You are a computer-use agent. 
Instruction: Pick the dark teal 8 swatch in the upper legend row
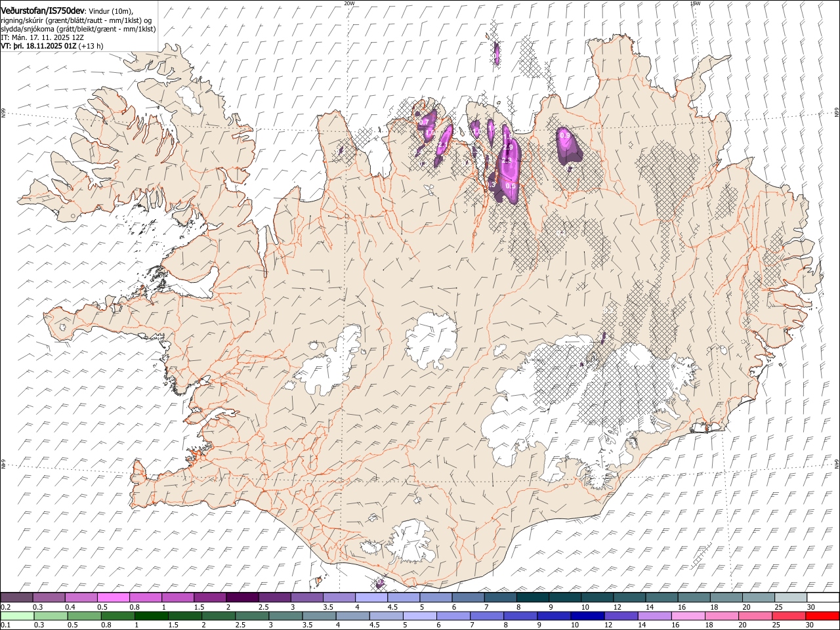pos(533,598)
